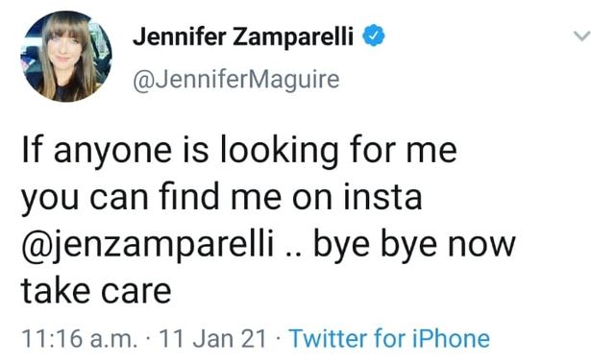Click the word 'looking' in the tweet
Screen dimensions: 591x364
tap(280, 152)
